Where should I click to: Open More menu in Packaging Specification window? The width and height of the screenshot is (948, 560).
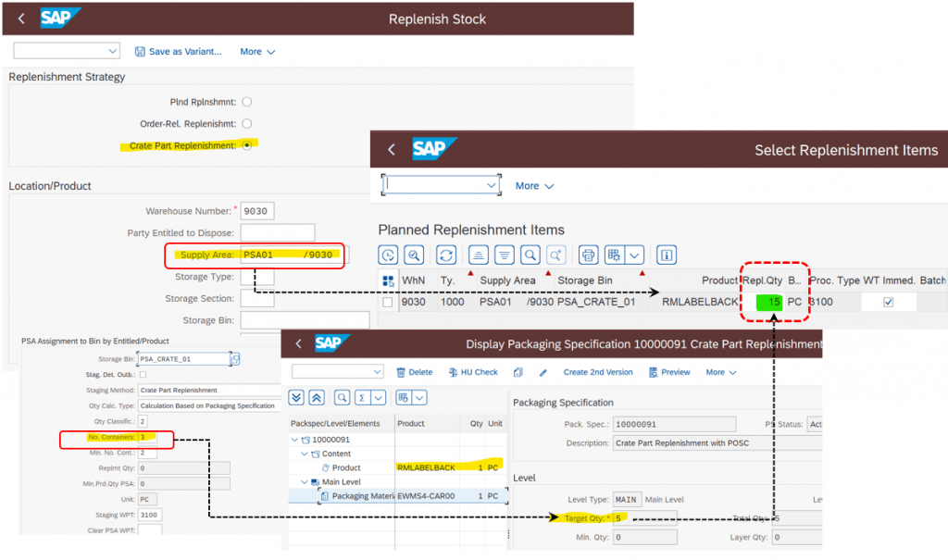[720, 372]
